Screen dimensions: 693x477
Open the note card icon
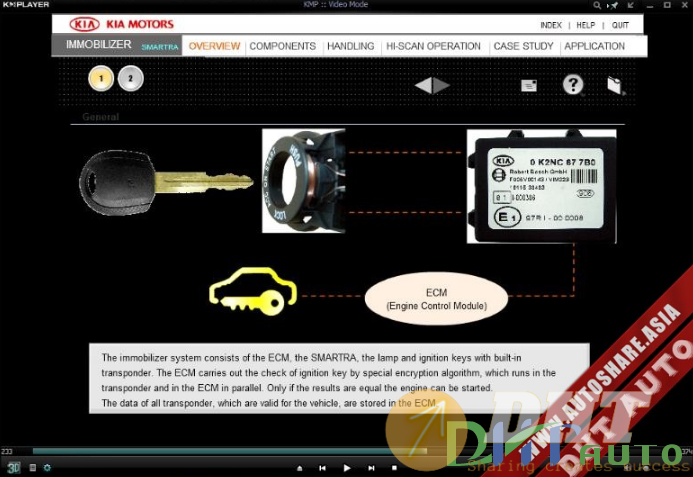529,85
